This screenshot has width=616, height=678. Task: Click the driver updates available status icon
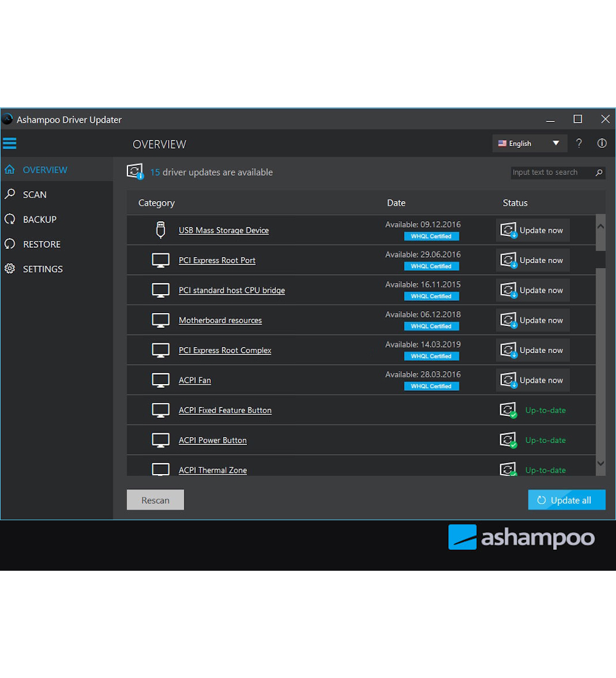tap(135, 172)
